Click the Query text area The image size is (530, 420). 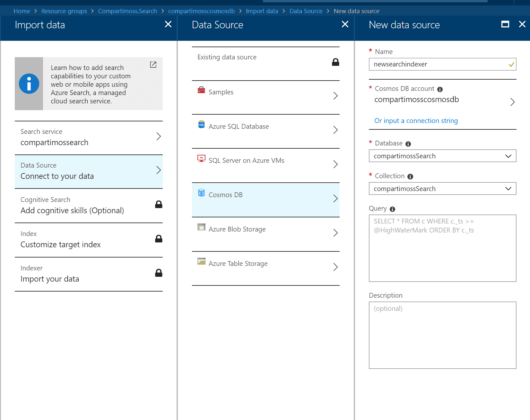coord(442,248)
